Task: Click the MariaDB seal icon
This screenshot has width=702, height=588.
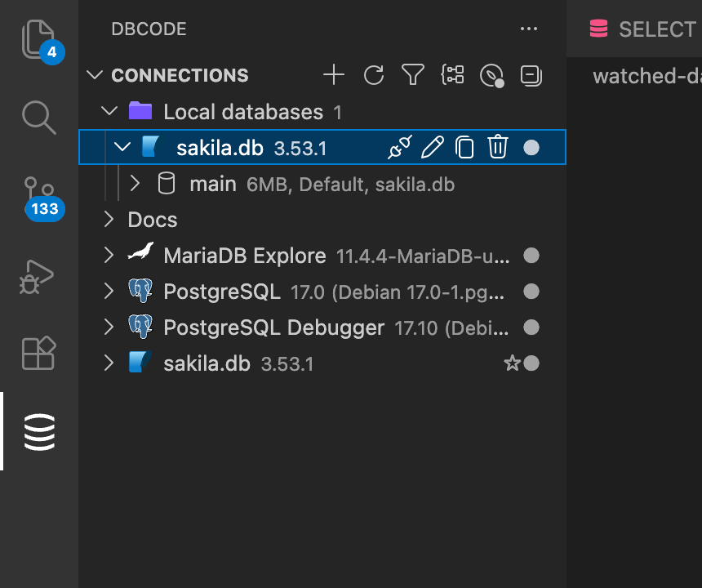Action: [140, 252]
